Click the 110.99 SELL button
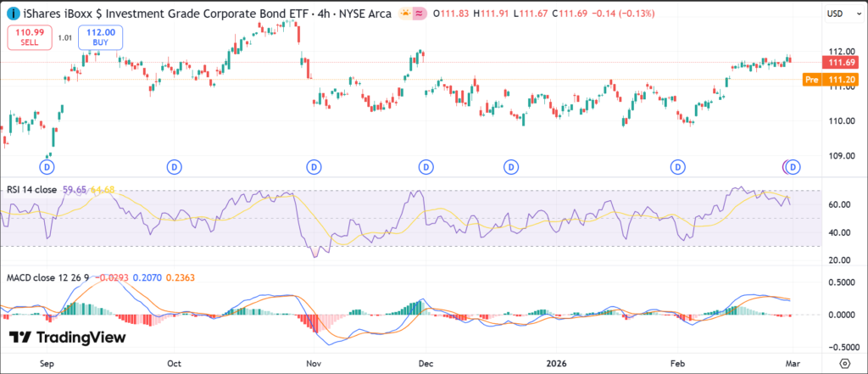The width and height of the screenshot is (868, 374). tap(30, 37)
